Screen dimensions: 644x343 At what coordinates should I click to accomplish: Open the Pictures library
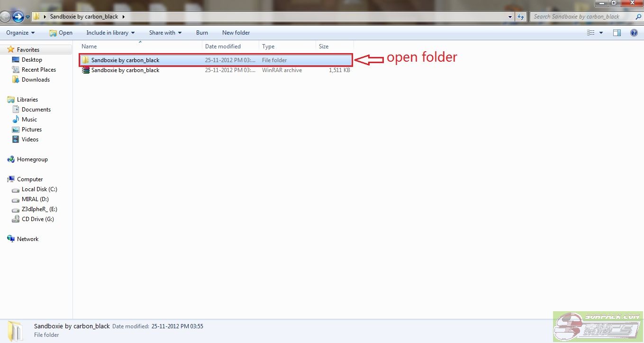pyautogui.click(x=32, y=130)
